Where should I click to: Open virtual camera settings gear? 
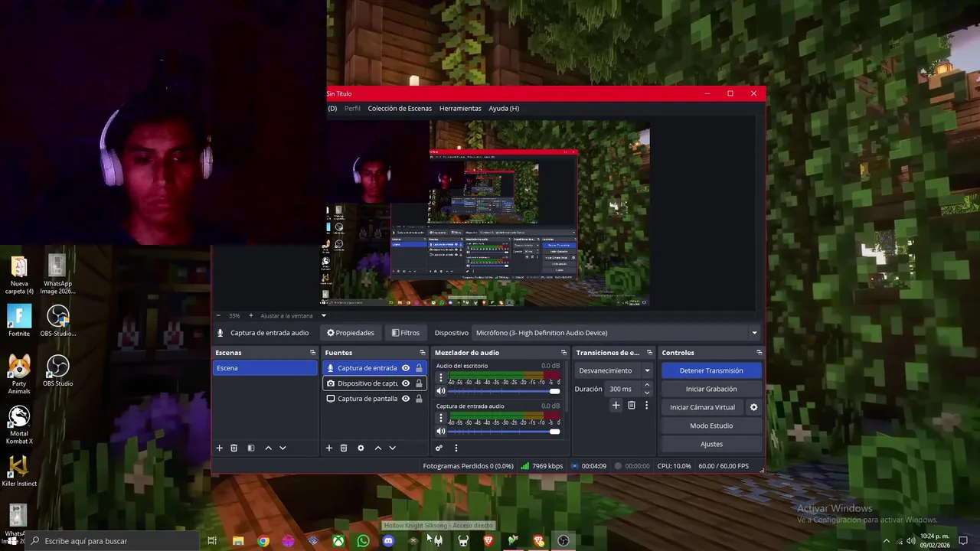pyautogui.click(x=753, y=407)
